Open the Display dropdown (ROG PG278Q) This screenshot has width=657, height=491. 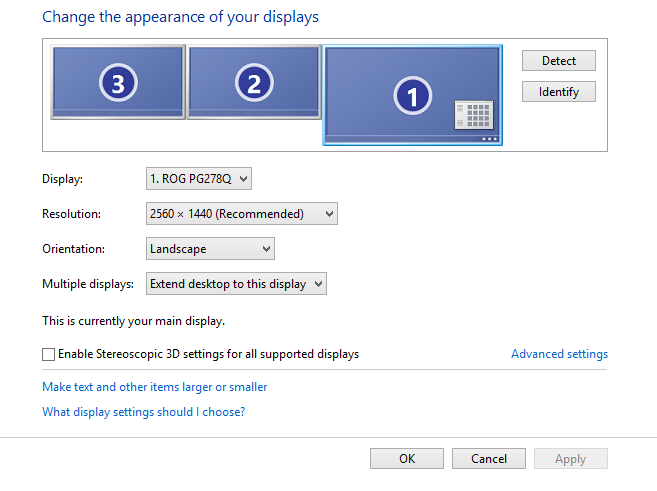(199, 179)
